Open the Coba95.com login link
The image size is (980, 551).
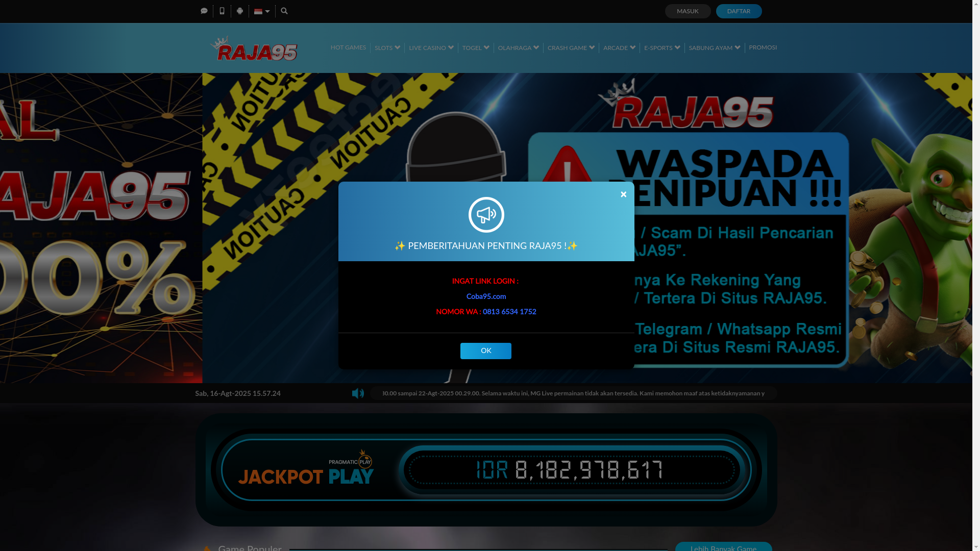pyautogui.click(x=486, y=296)
